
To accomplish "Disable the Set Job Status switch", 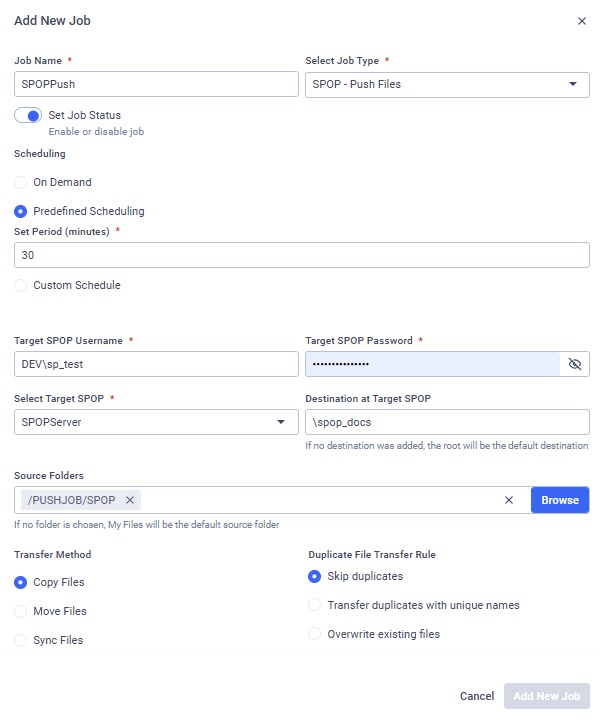I will [x=28, y=116].
